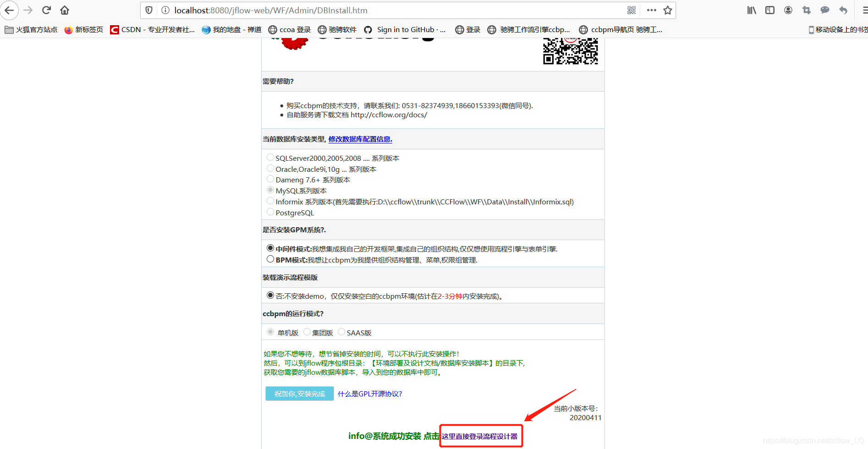Viewport: 868px width, 449px height.
Task: Click the forward navigation arrow
Action: click(28, 10)
